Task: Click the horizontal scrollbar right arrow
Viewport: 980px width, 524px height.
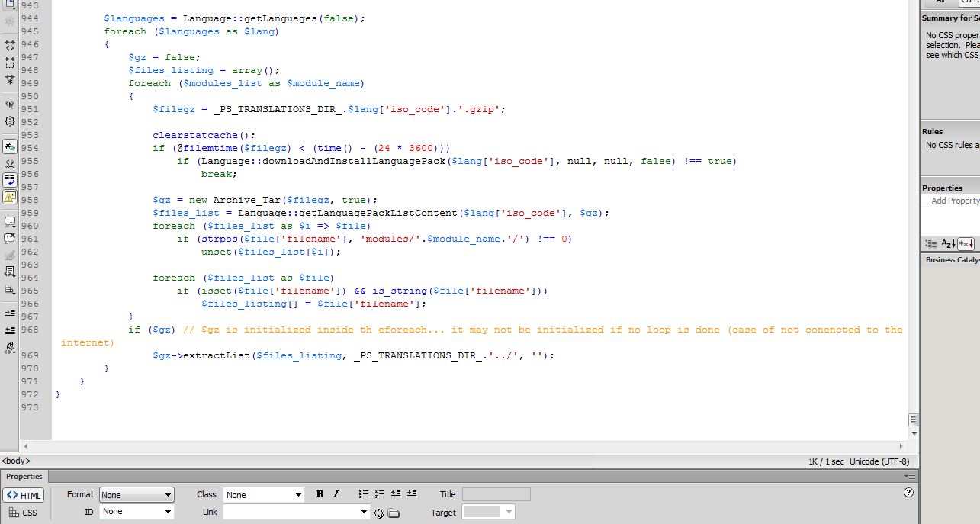Action: pyautogui.click(x=902, y=446)
